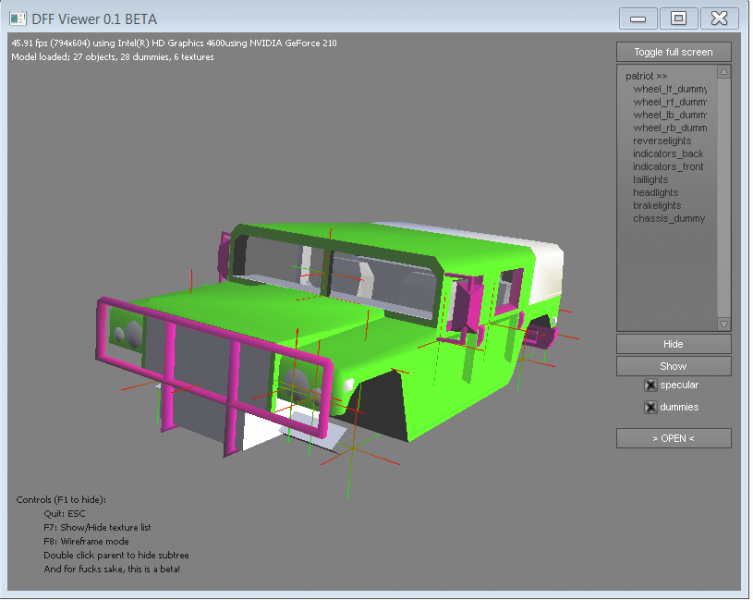Image resolution: width=753 pixels, height=600 pixels.
Task: Click 'F8: Wireframe mode' text
Action: (86, 541)
